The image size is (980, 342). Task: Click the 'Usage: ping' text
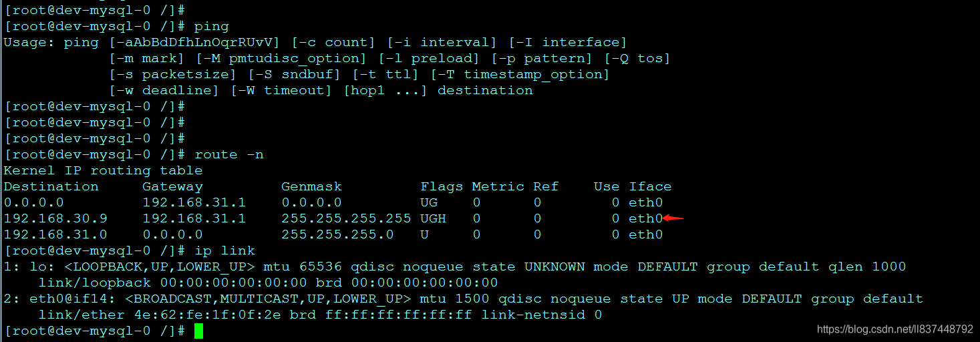pos(51,42)
